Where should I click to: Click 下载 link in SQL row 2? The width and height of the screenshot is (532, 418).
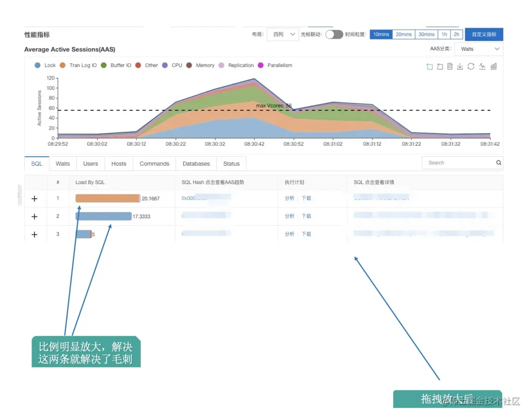pos(306,216)
